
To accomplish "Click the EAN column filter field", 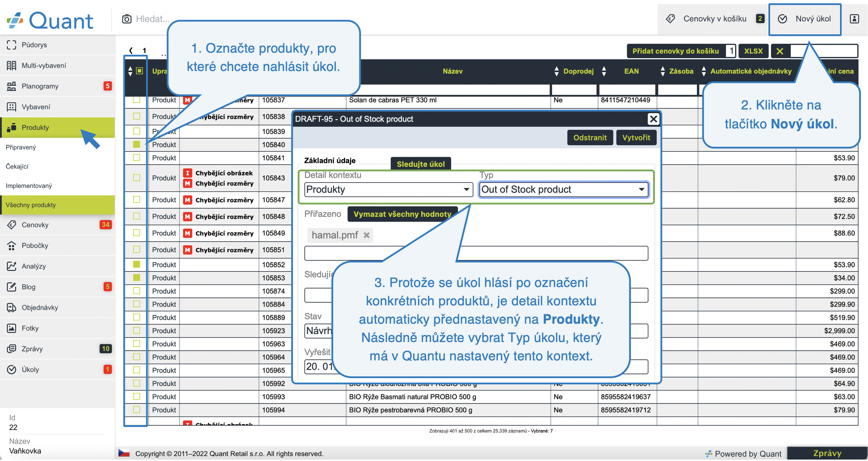I will pyautogui.click(x=627, y=90).
